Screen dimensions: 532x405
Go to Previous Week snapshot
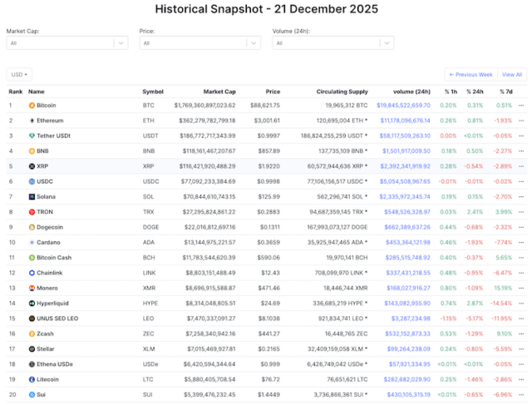pyautogui.click(x=471, y=74)
